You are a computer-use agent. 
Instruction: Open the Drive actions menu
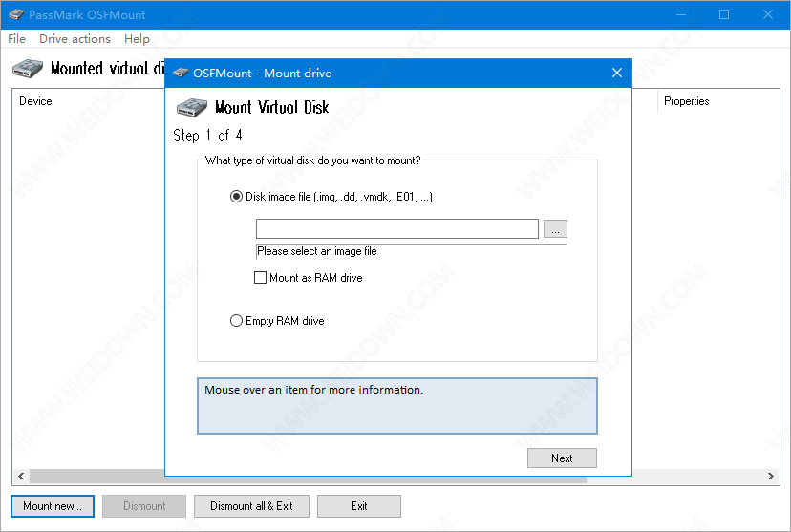coord(75,39)
